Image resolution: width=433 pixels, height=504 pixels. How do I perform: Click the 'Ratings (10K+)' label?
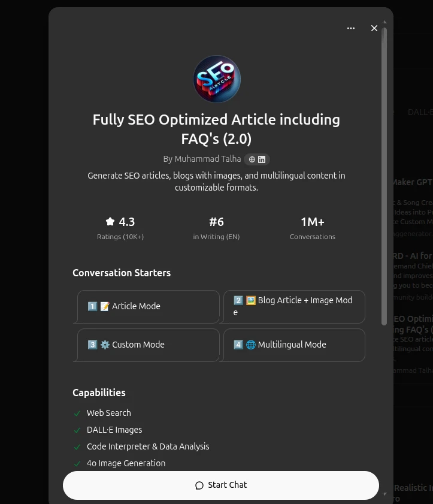(120, 237)
